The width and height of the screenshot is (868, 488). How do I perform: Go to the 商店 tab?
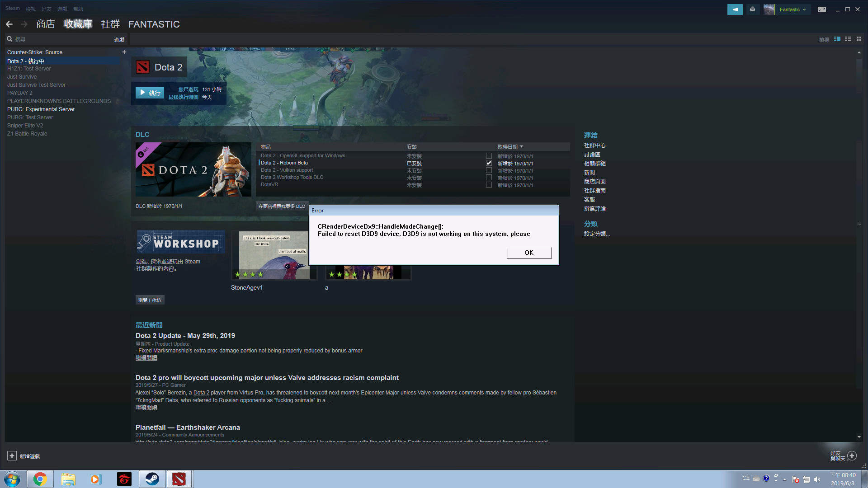[x=46, y=24]
